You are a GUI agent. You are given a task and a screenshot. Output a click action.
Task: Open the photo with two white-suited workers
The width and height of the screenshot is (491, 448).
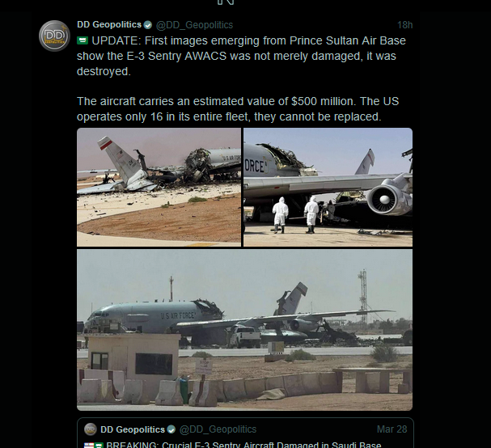click(x=328, y=187)
